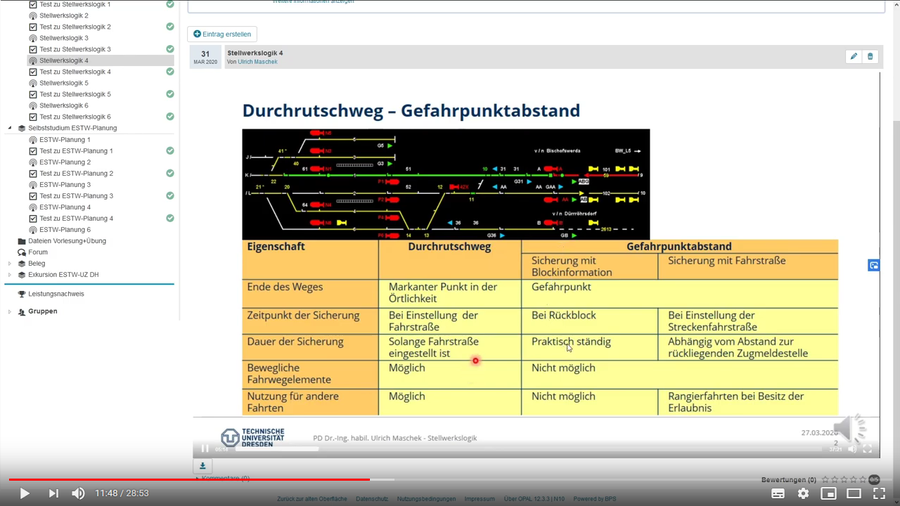Click embedded player fullscreen icon
The height and width of the screenshot is (506, 900).
[x=867, y=449]
